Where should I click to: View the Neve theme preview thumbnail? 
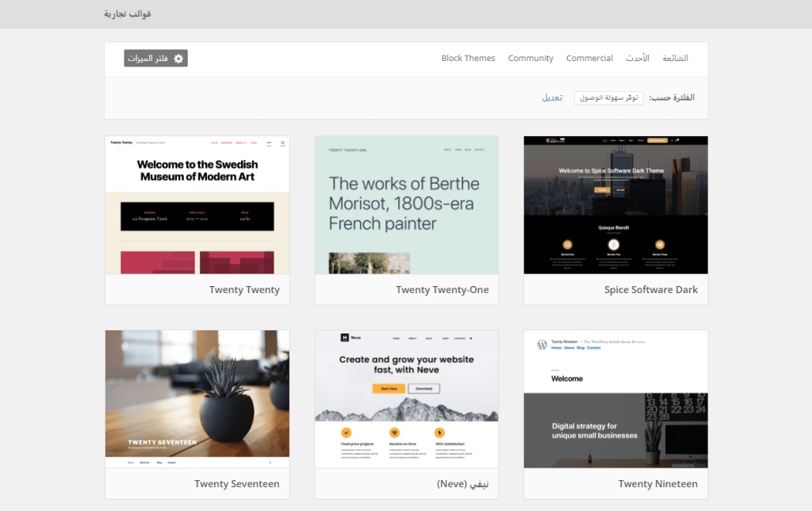[407, 399]
